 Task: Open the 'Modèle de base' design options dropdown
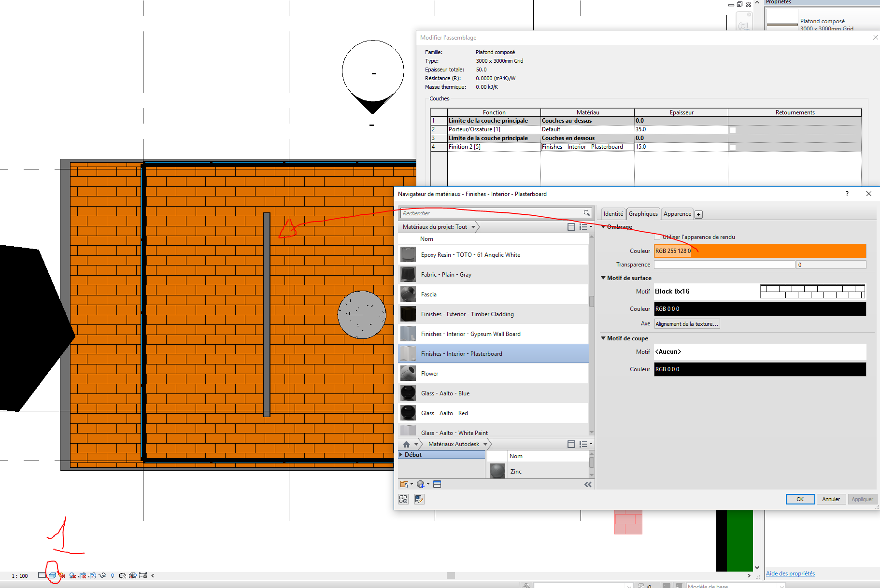pyautogui.click(x=736, y=585)
